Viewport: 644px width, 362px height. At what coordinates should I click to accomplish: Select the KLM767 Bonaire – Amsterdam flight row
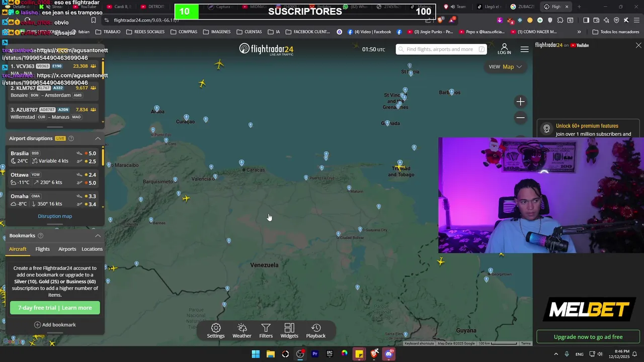click(53, 92)
